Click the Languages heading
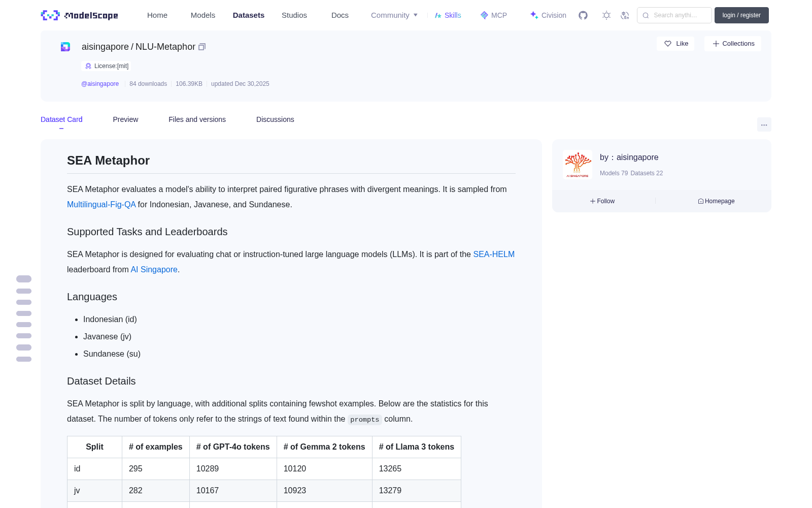The width and height of the screenshot is (812, 508). click(x=92, y=297)
